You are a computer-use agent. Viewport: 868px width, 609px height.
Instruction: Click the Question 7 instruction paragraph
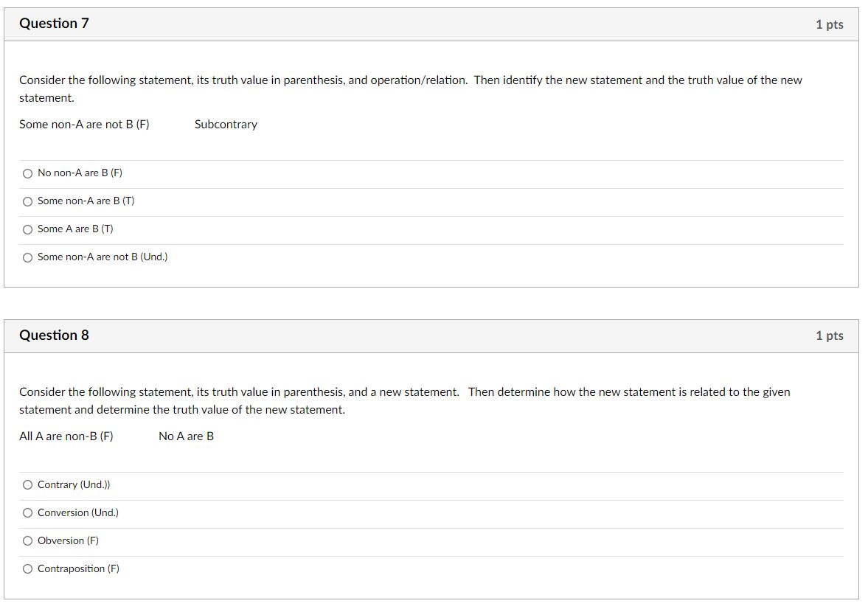[411, 88]
